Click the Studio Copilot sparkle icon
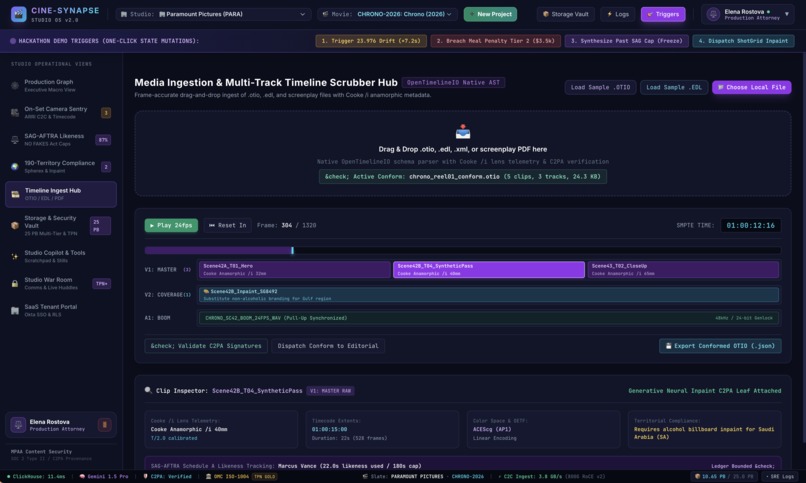 (x=15, y=256)
